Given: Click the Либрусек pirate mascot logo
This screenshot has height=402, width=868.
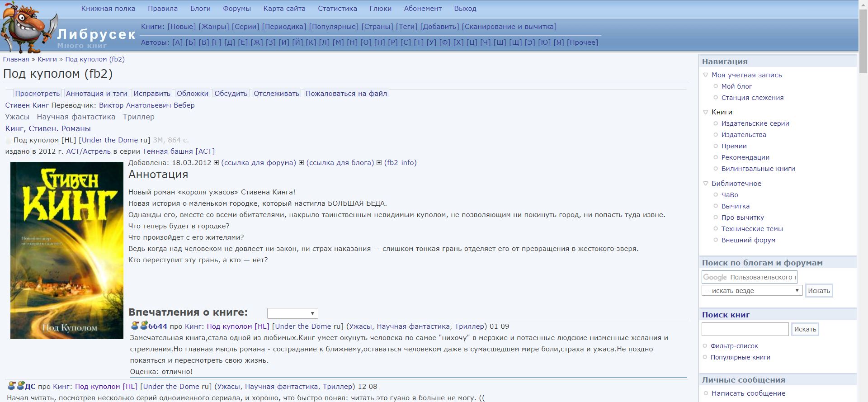Looking at the screenshot, I should tap(27, 27).
